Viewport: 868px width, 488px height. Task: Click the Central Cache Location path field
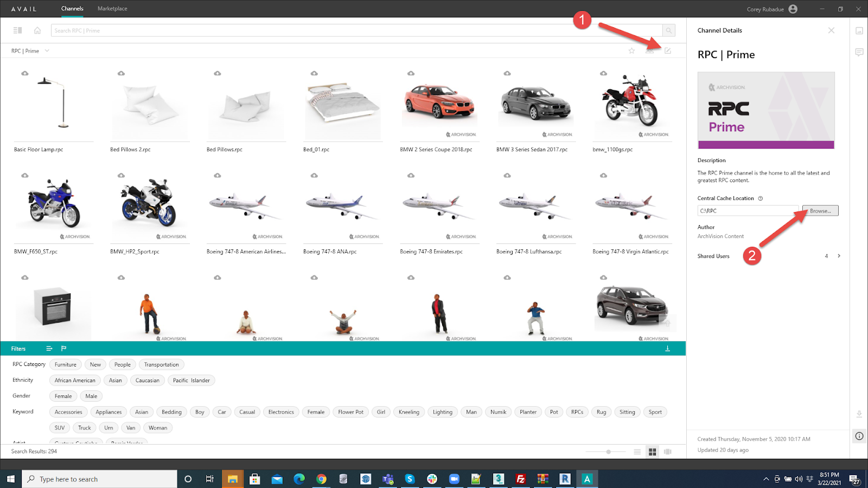point(748,210)
